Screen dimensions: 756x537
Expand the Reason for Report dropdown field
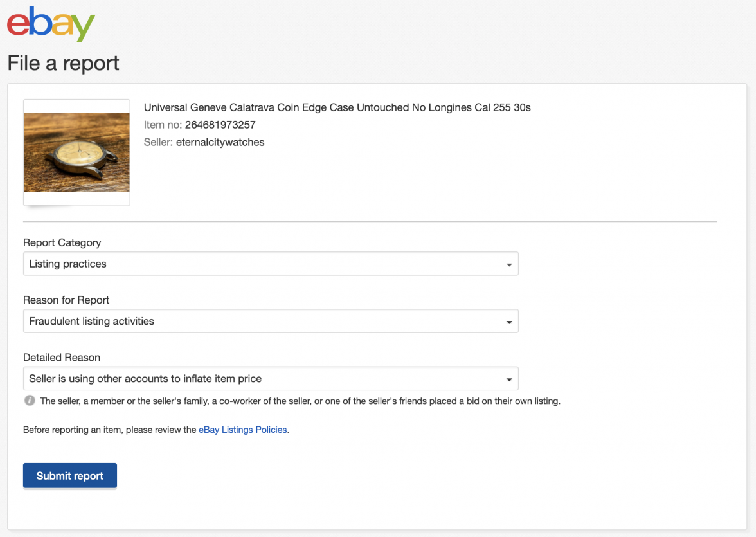pyautogui.click(x=270, y=321)
